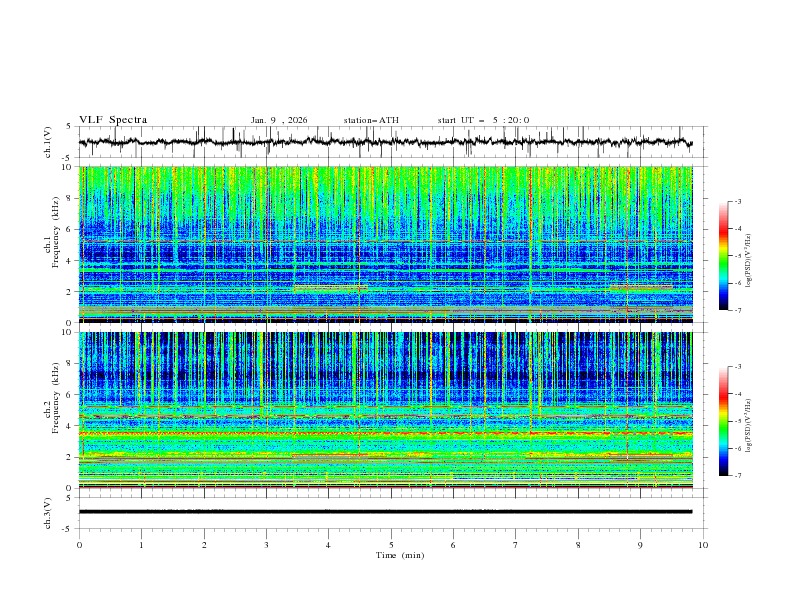Click time axis tick label "2"

click(204, 545)
